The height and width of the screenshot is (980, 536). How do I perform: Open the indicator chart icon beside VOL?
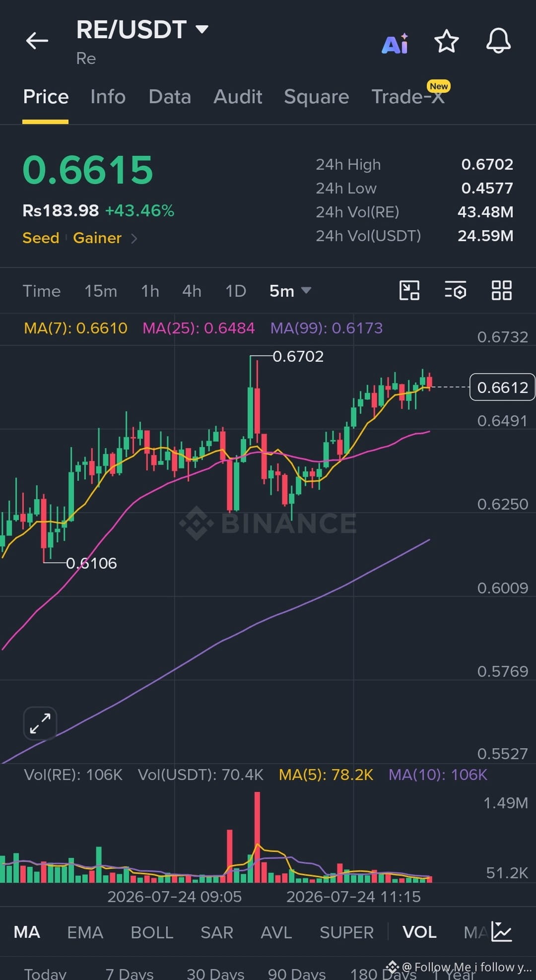click(x=501, y=931)
